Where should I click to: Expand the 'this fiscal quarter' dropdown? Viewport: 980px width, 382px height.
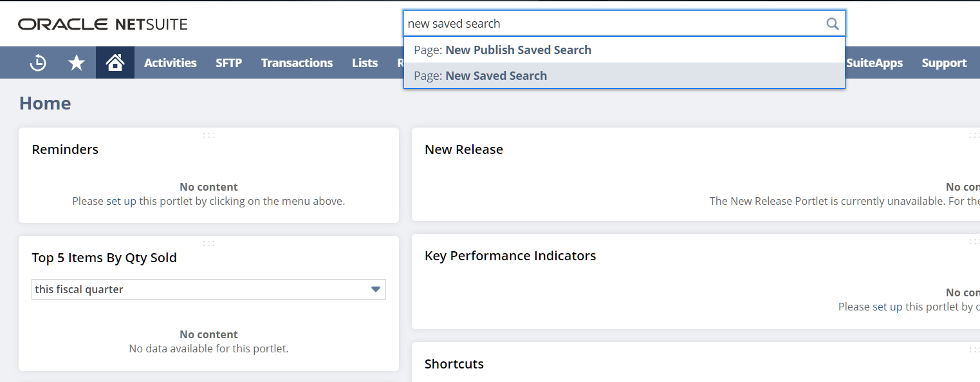click(x=376, y=289)
